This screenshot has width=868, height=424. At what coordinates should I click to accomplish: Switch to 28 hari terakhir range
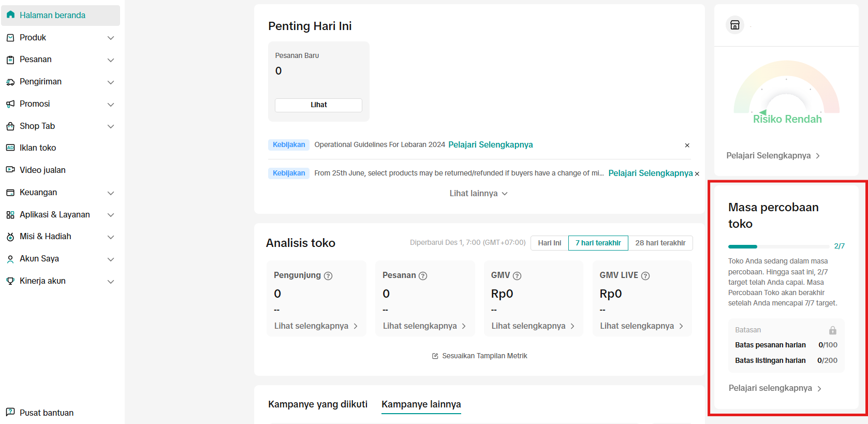660,243
